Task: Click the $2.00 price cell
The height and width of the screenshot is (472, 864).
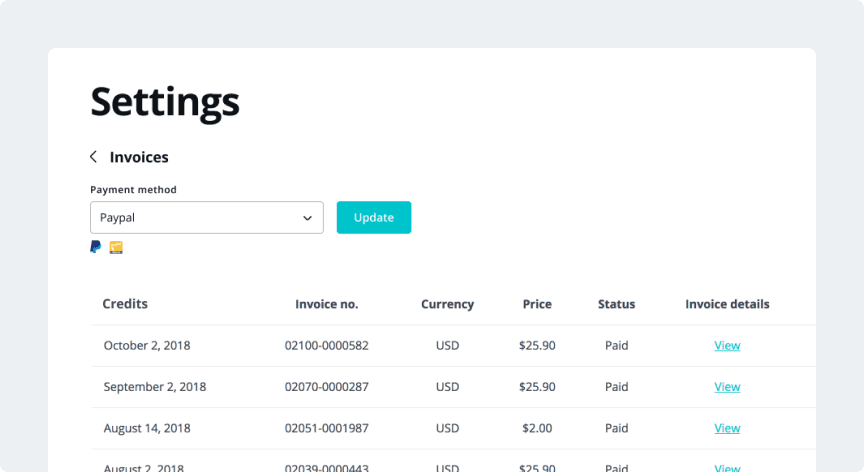Action: [537, 428]
